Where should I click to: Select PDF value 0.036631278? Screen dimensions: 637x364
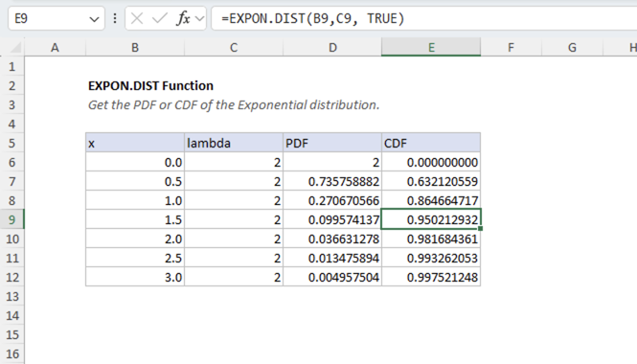(x=332, y=239)
